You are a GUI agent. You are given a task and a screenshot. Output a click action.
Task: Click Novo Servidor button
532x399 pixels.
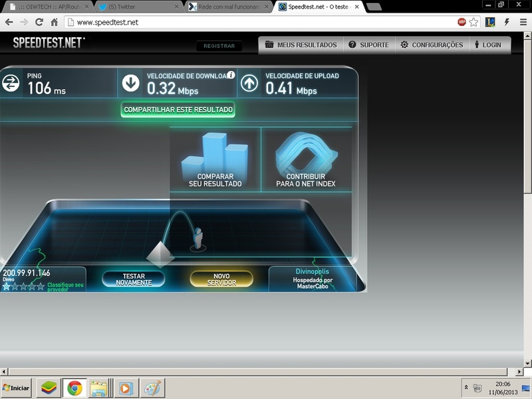coord(221,279)
